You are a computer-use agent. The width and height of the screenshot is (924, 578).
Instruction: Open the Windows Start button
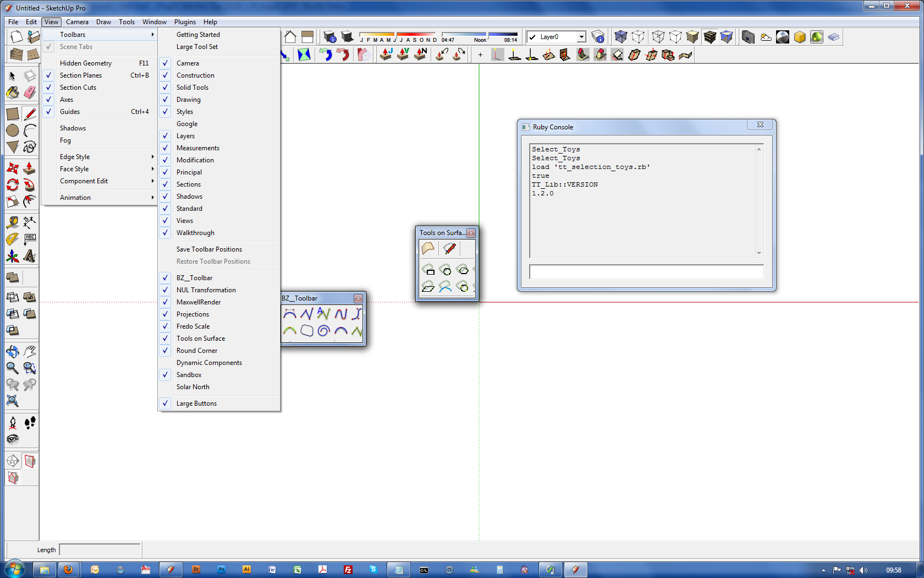click(x=14, y=569)
